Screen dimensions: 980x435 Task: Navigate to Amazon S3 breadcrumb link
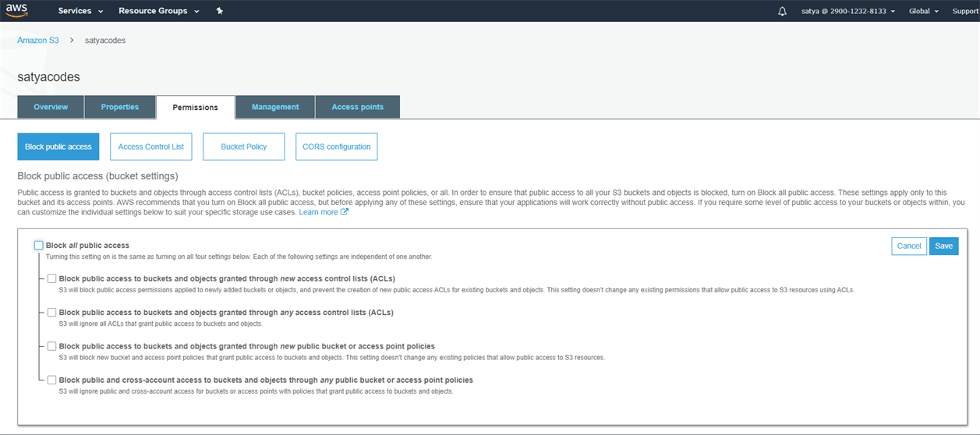click(38, 40)
